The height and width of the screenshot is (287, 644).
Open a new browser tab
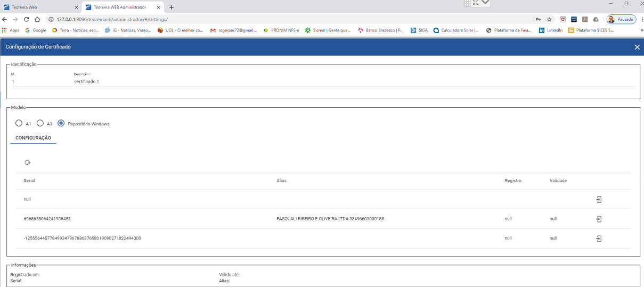[x=172, y=7]
